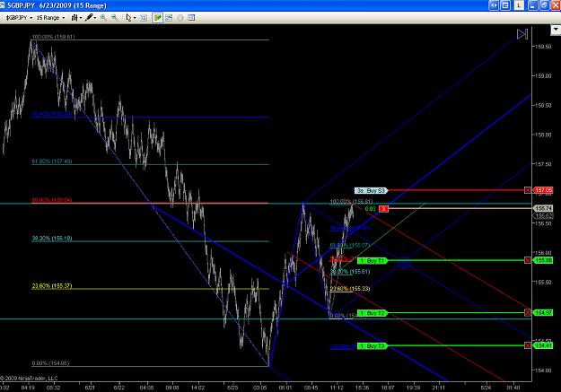Open the data box icon
This screenshot has width=561, height=392.
[191, 18]
